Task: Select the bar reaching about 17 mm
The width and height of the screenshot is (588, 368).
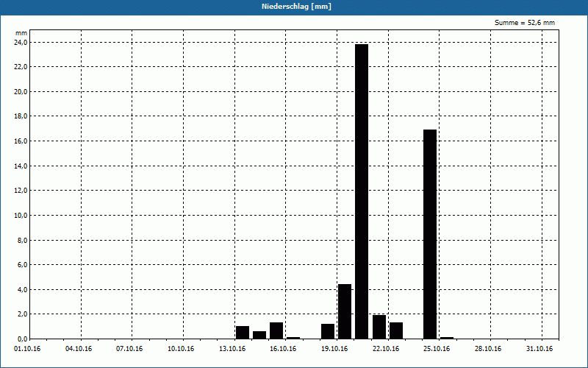Action: (430, 234)
